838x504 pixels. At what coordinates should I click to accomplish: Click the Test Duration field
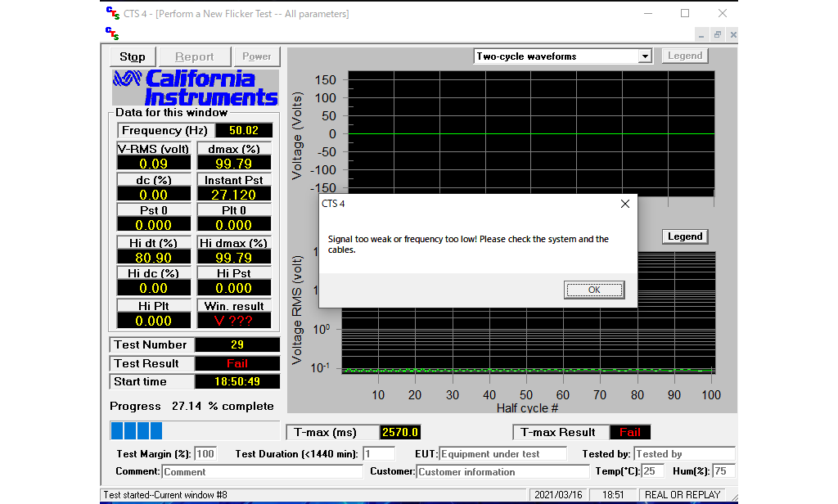pos(378,454)
